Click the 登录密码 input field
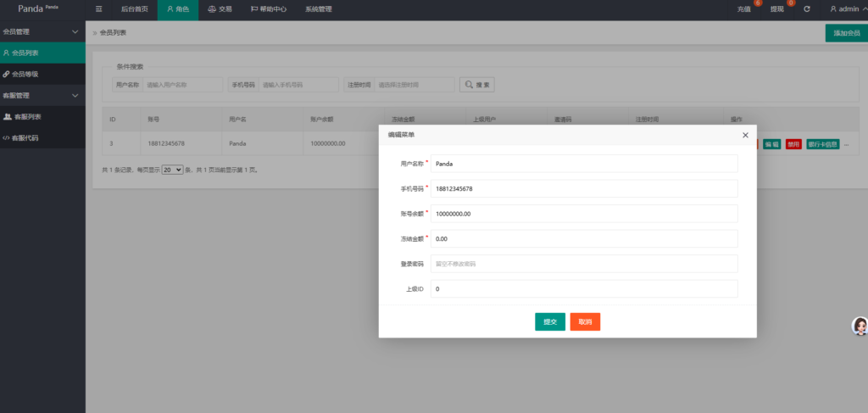The height and width of the screenshot is (413, 868). (584, 264)
